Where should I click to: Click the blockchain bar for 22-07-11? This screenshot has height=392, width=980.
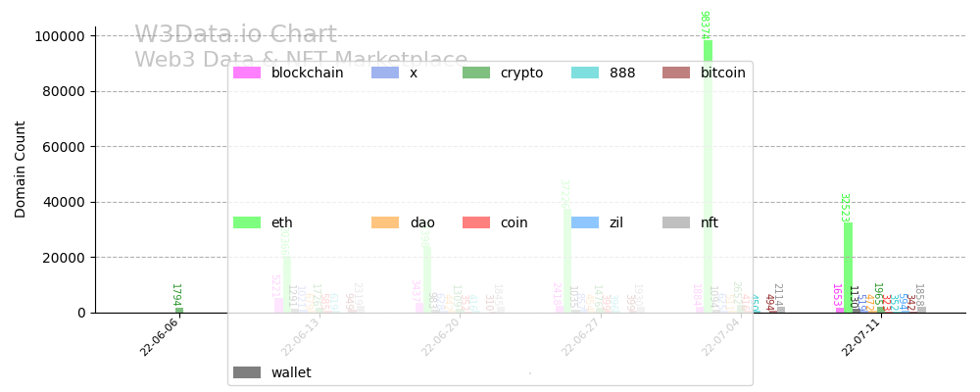[840, 310]
